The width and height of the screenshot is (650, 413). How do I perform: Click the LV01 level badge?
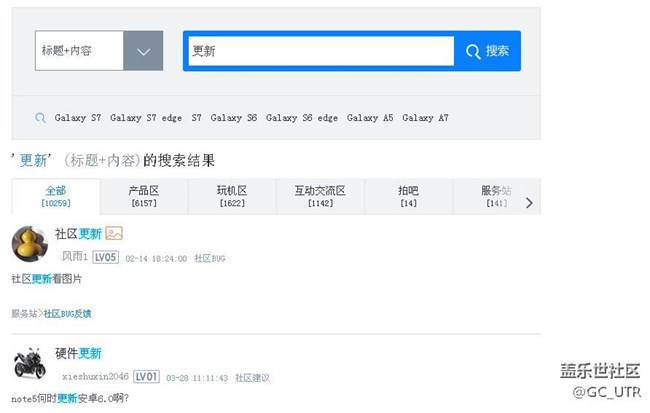point(146,377)
